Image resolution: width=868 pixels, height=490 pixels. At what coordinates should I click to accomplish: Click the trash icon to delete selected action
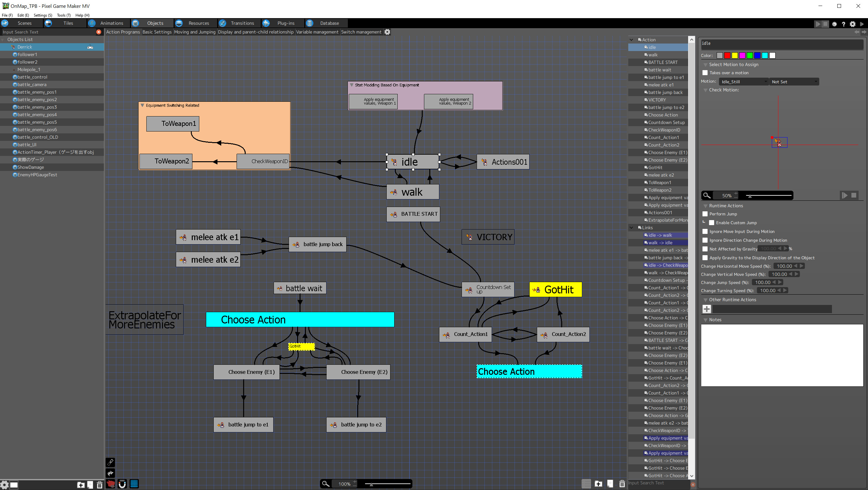tap(622, 484)
